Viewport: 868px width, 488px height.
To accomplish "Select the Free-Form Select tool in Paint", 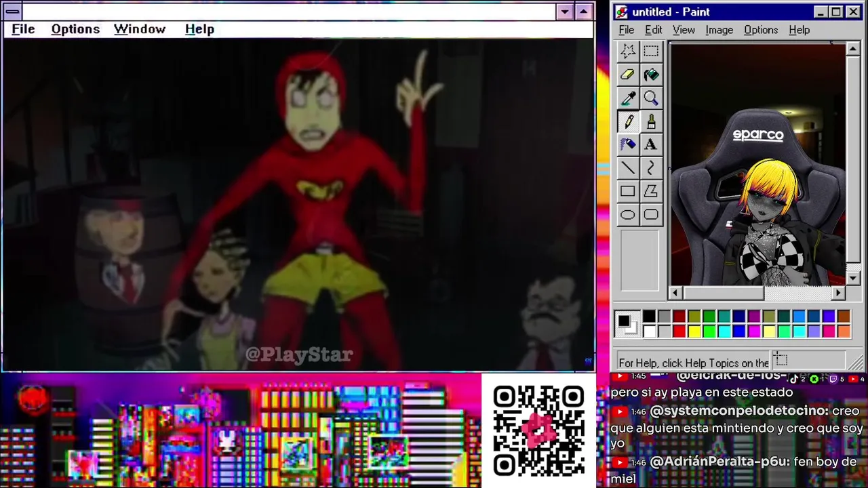I will [628, 52].
